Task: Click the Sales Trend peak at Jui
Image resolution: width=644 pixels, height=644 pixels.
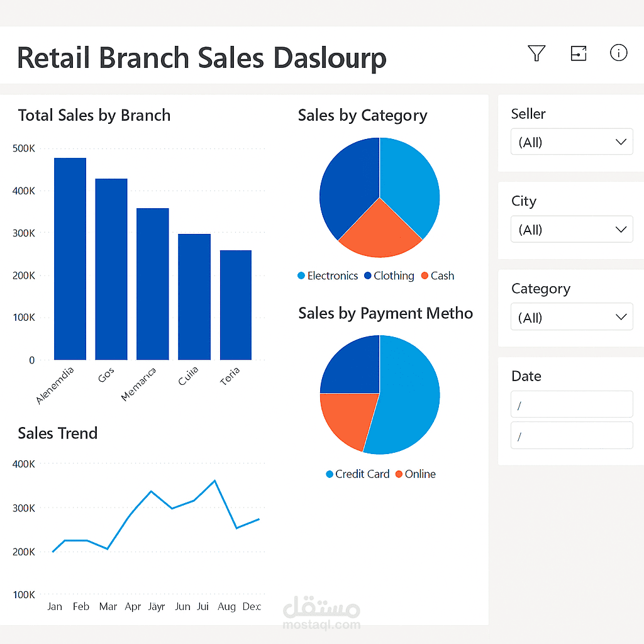Action: click(215, 480)
